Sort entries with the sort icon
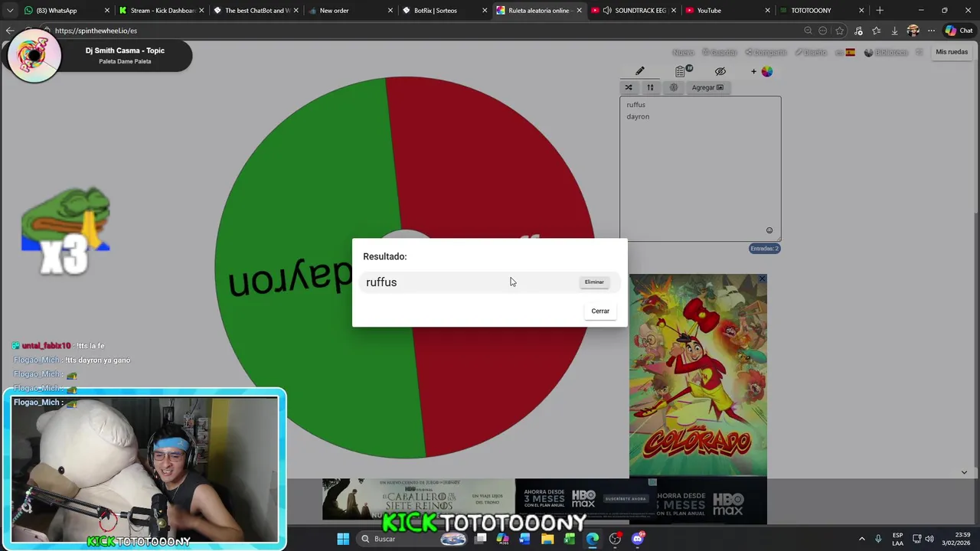This screenshot has width=980, height=551. tap(650, 87)
